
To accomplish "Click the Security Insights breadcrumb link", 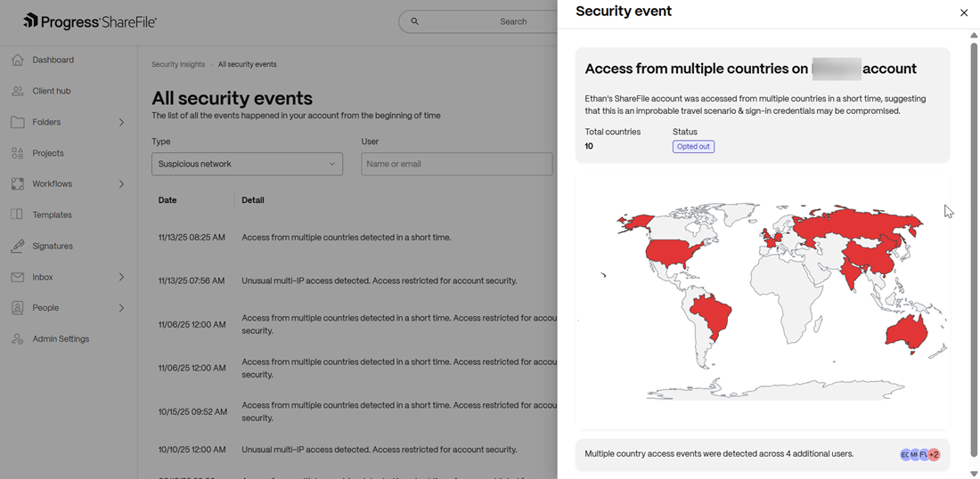I will coord(178,64).
